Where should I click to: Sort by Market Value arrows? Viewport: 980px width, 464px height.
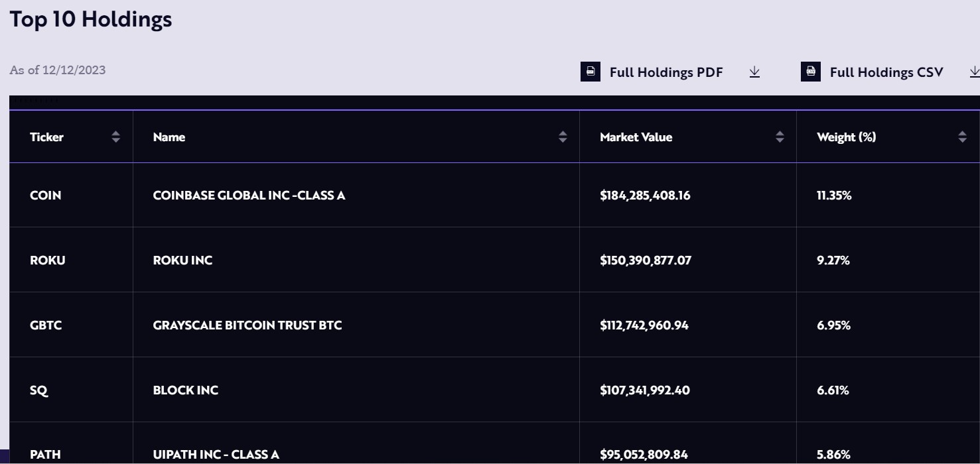[x=780, y=137]
